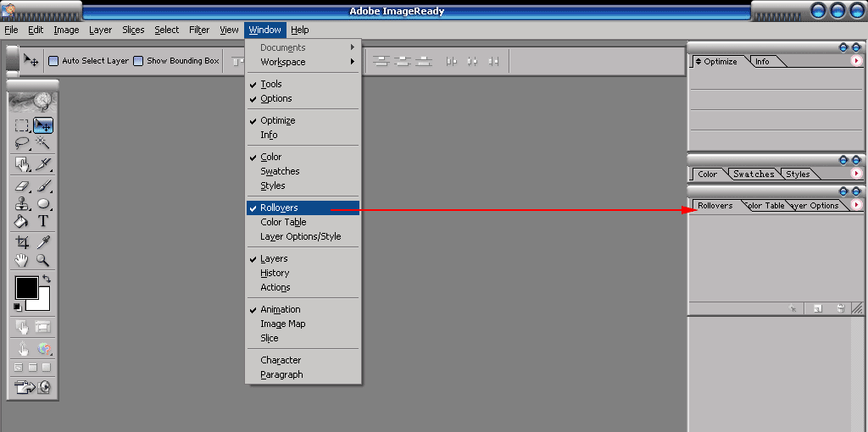Viewport: 868px width, 432px height.
Task: Select the Ellipse shape tool
Action: point(43,203)
